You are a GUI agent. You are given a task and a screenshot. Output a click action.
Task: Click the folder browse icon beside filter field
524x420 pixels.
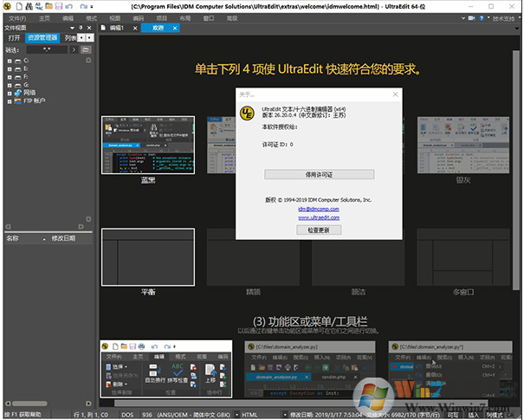tap(85, 50)
